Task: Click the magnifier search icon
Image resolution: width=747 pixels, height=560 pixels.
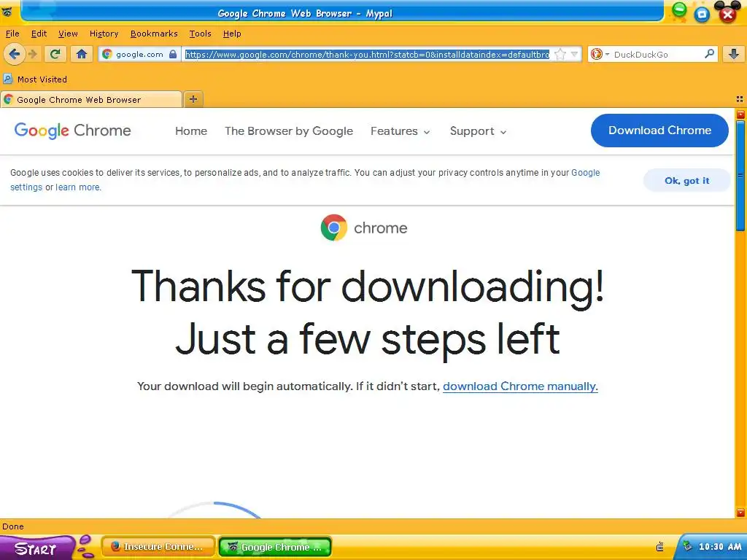Action: (x=709, y=54)
